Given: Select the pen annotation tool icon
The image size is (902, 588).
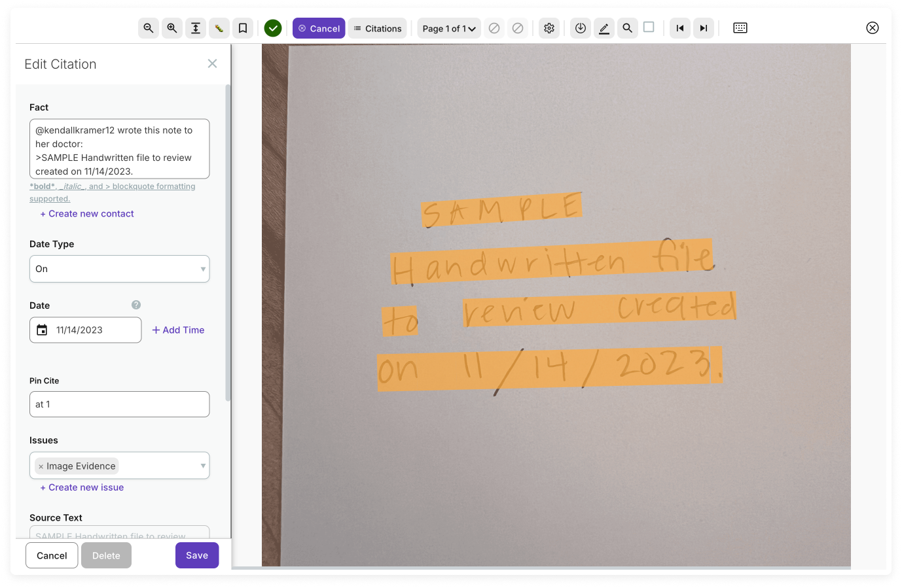Looking at the screenshot, I should tap(604, 28).
